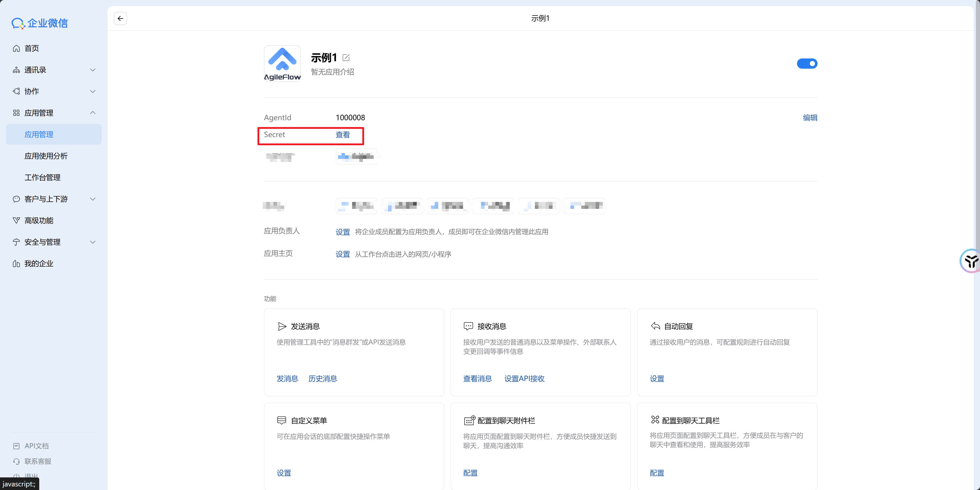
Task: Click the edit pencil icon beside 示例1
Action: tap(346, 58)
